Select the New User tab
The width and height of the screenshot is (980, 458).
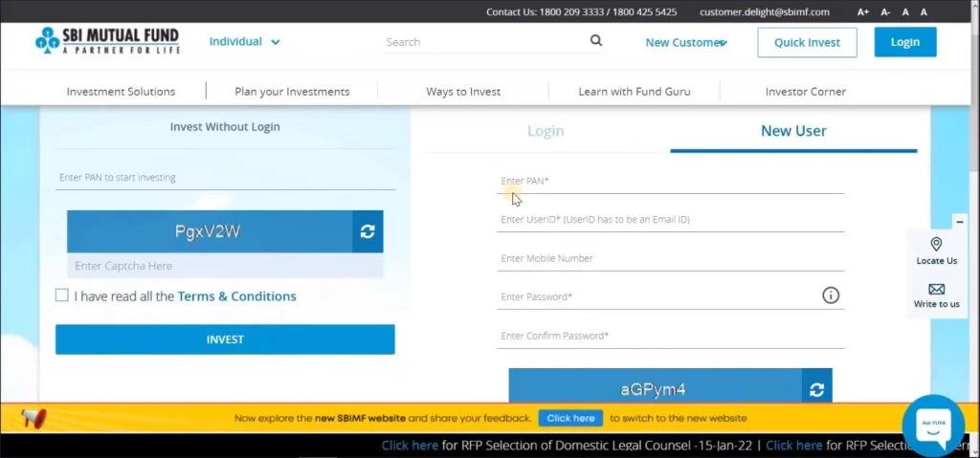coord(793,131)
